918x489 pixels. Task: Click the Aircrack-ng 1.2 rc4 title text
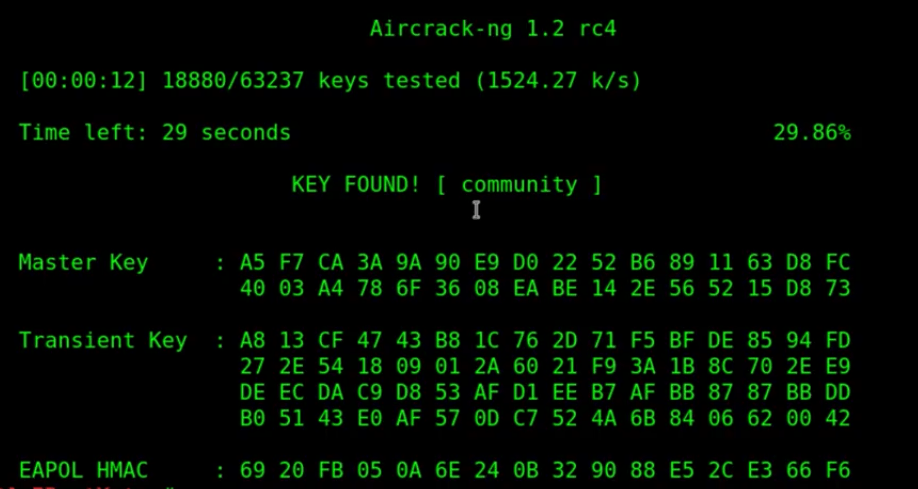click(x=492, y=28)
